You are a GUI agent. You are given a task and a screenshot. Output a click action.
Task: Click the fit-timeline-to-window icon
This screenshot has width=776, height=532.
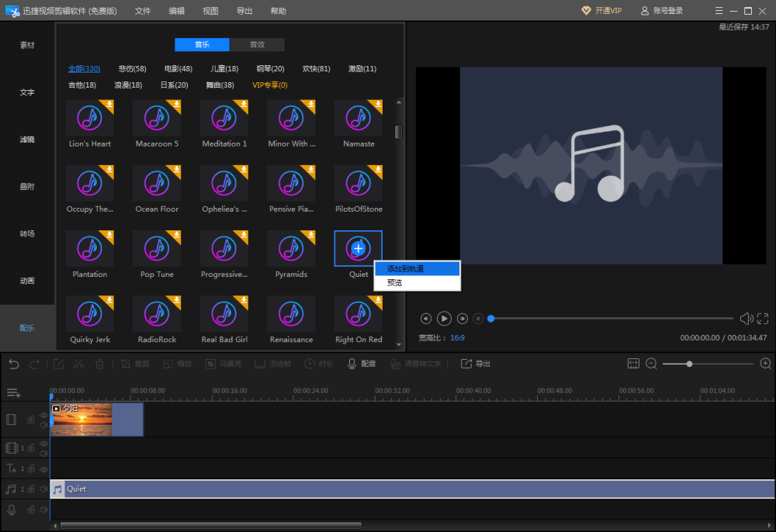pyautogui.click(x=633, y=364)
